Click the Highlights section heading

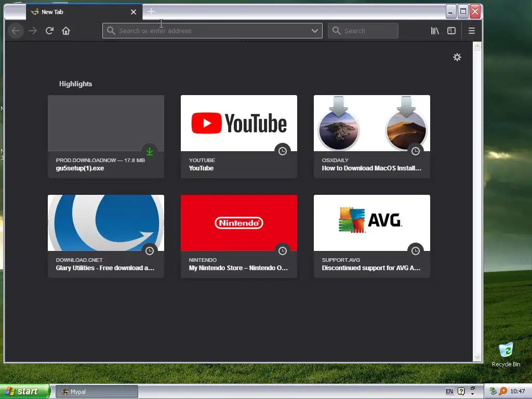click(x=76, y=84)
